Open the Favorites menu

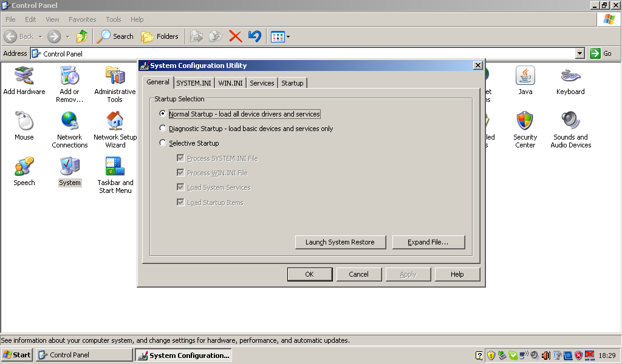click(x=82, y=19)
